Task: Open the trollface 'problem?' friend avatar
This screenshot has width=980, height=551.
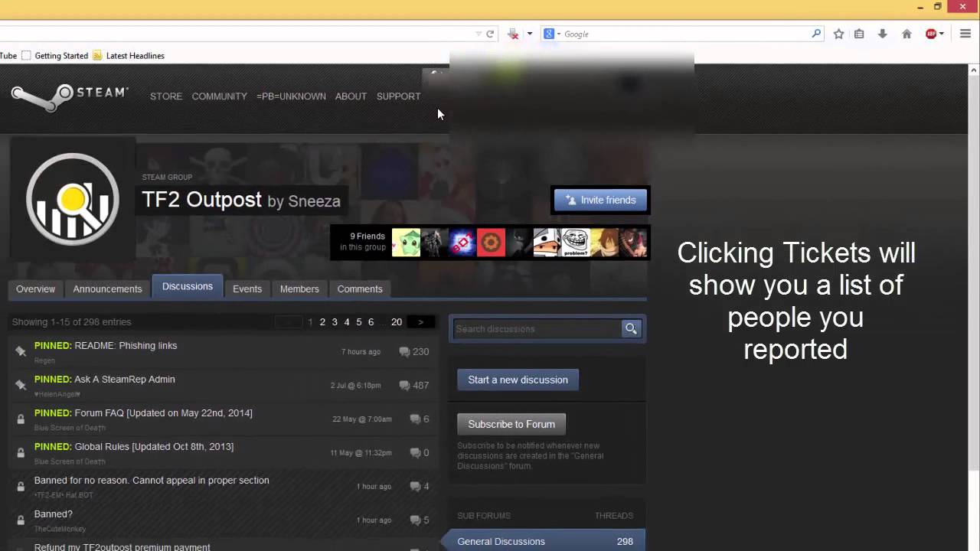Action: coord(576,243)
